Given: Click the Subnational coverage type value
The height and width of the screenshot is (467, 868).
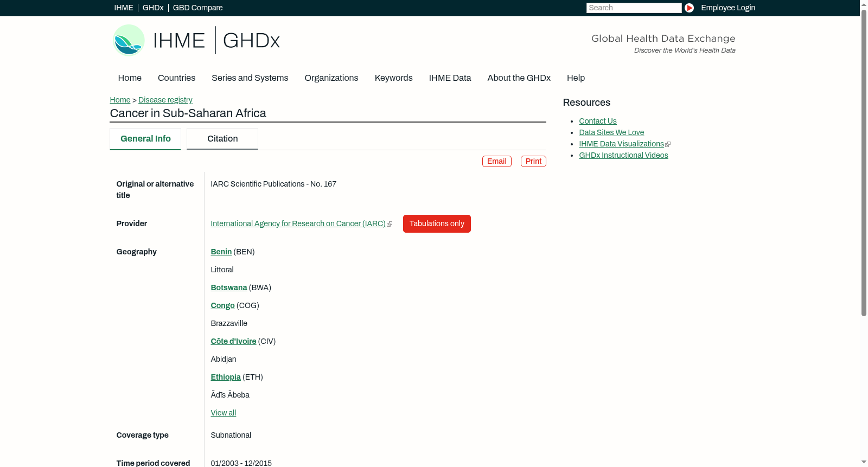Looking at the screenshot, I should 231,435.
